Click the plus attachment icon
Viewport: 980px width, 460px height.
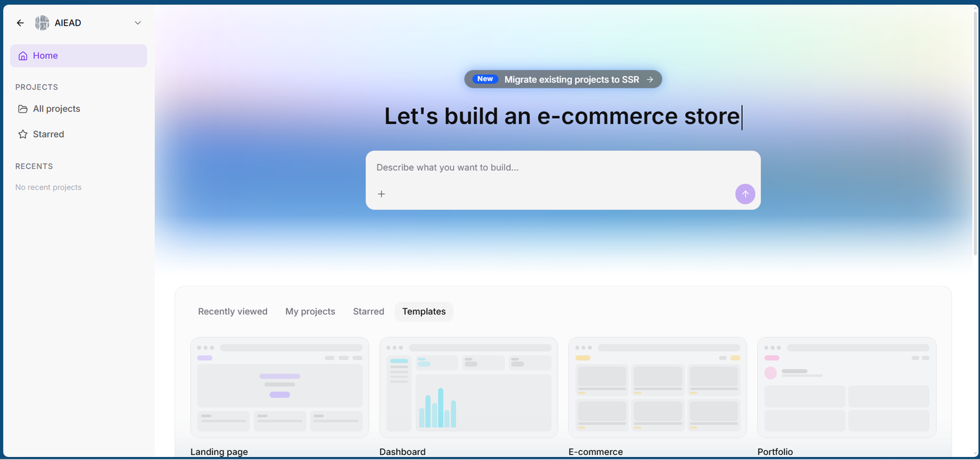(x=382, y=194)
